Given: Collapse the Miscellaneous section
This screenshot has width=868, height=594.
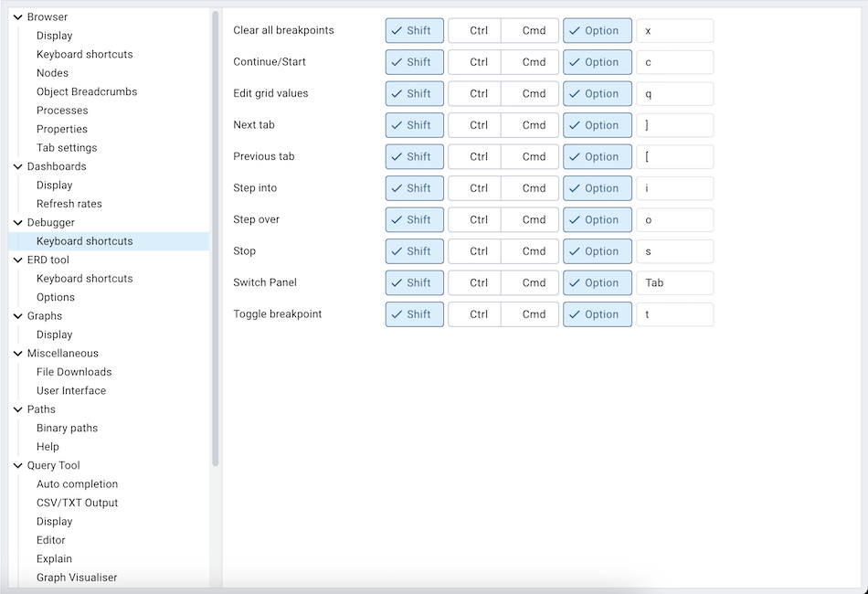Looking at the screenshot, I should click(16, 353).
